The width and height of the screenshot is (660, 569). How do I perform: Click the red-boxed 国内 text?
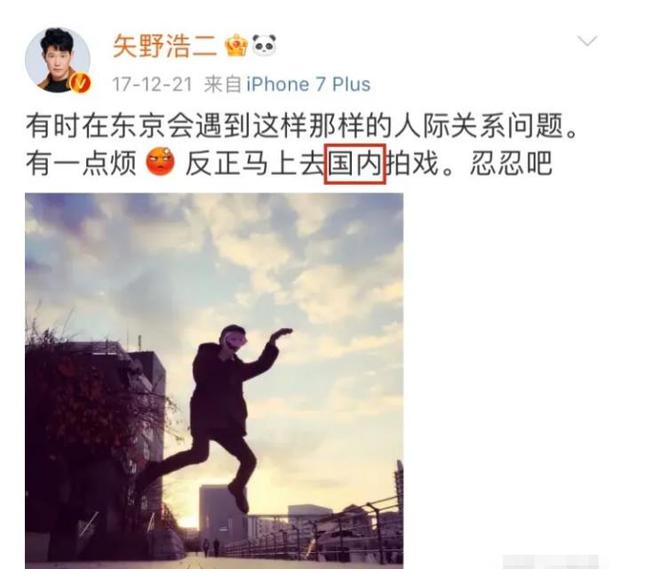(x=355, y=164)
